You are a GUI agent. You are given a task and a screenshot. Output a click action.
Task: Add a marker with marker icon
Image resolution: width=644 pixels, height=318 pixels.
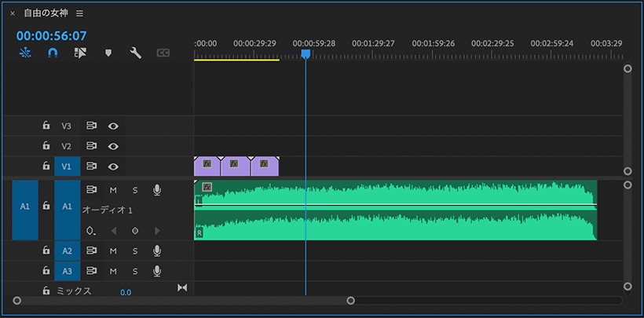108,53
